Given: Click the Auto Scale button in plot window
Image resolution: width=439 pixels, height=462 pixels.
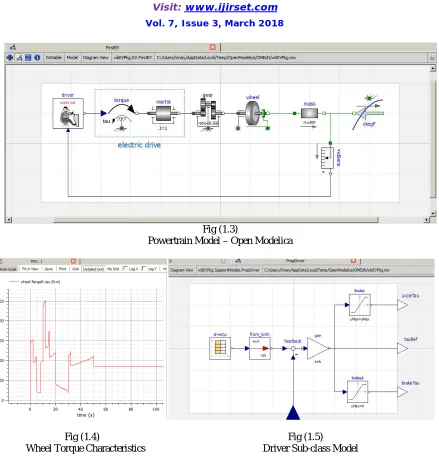Looking at the screenshot, I should coord(8,269).
